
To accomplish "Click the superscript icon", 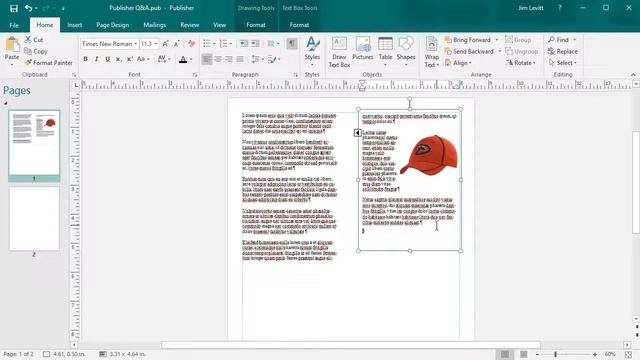I will point(129,59).
